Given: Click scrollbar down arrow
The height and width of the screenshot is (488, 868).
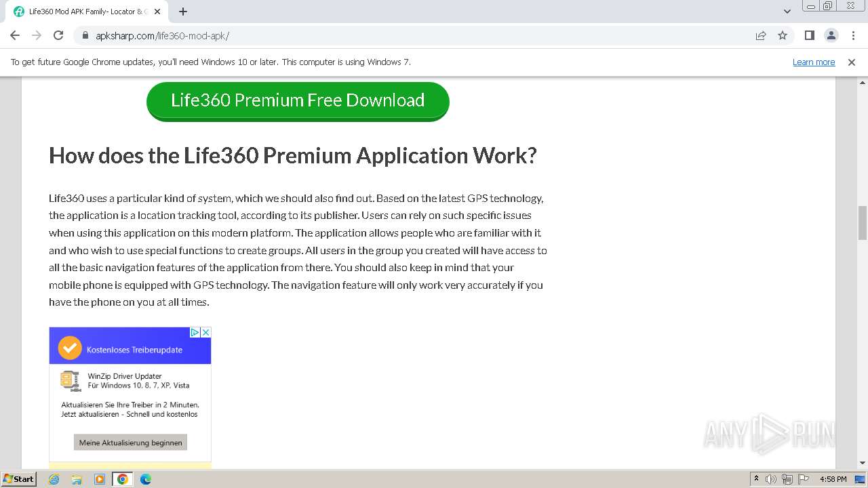Looking at the screenshot, I should (x=863, y=463).
